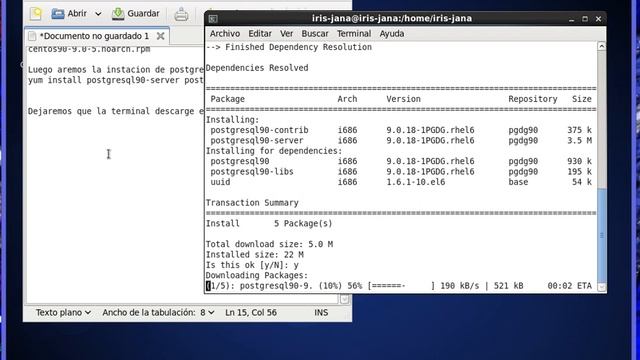Click the Repository column header
The width and height of the screenshot is (640, 360).
533,99
